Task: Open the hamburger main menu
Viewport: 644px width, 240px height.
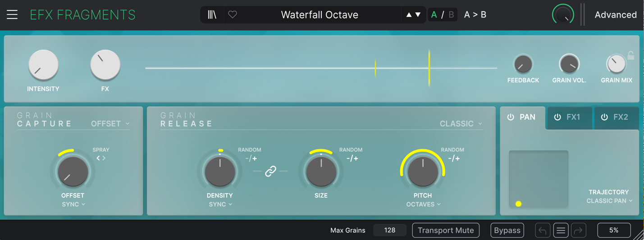Action: click(x=12, y=14)
